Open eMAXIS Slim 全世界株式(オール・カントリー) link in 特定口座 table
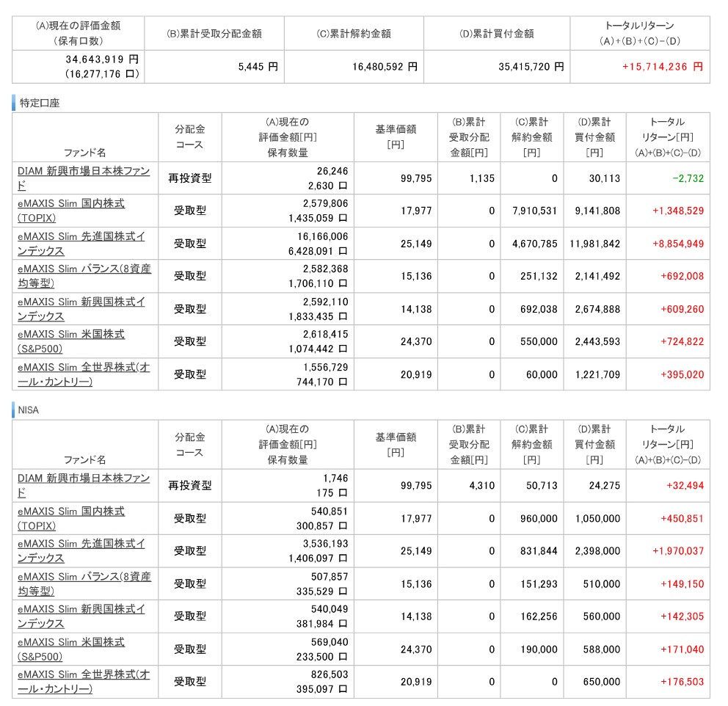This screenshot has width=728, height=706. click(84, 374)
